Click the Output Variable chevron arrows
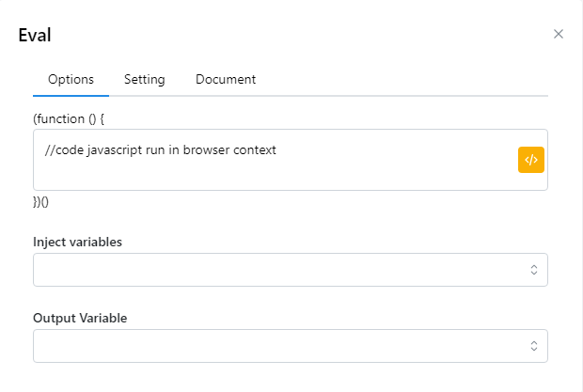This screenshot has height=392, width=583. click(x=533, y=346)
